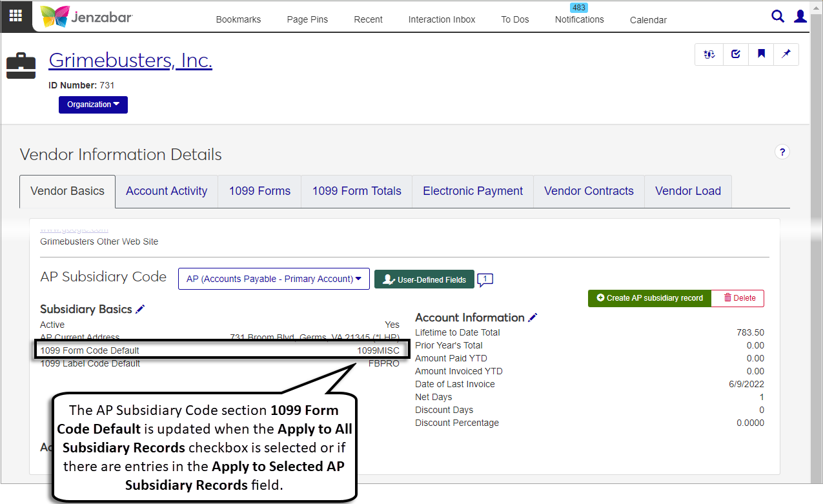
Task: Open the comment bubble showing 1
Action: point(485,279)
